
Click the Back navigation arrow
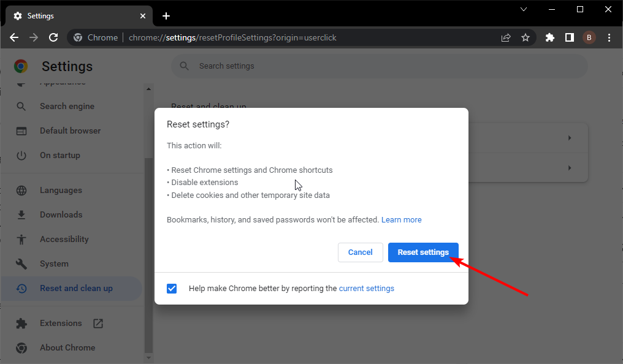pyautogui.click(x=14, y=37)
